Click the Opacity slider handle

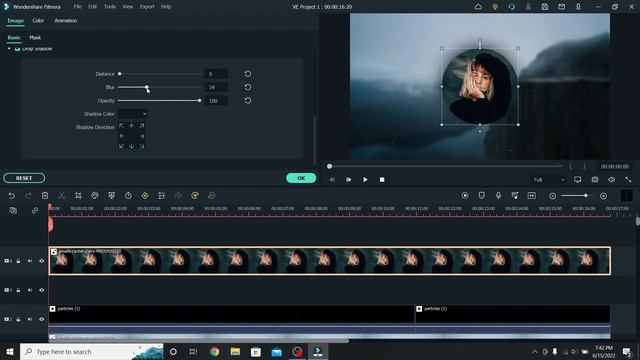click(200, 100)
